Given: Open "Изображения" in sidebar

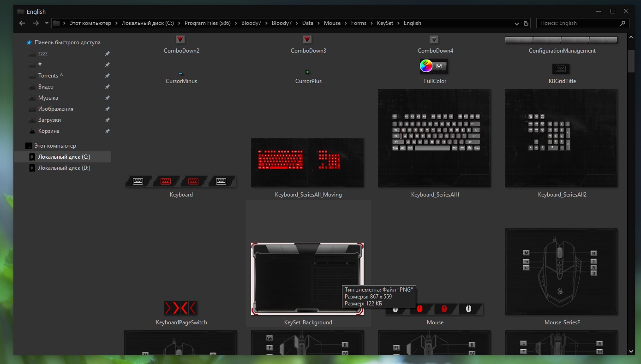Looking at the screenshot, I should coord(55,109).
